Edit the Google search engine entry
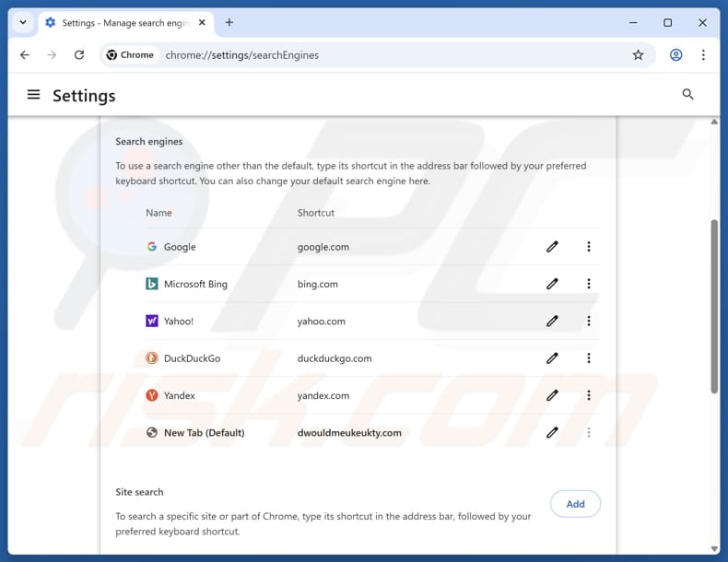 pos(552,247)
